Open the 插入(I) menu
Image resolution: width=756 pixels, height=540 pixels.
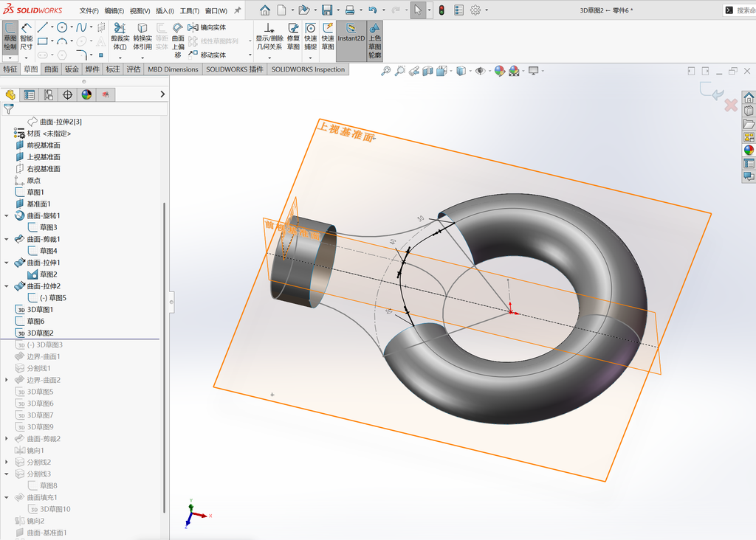click(165, 10)
